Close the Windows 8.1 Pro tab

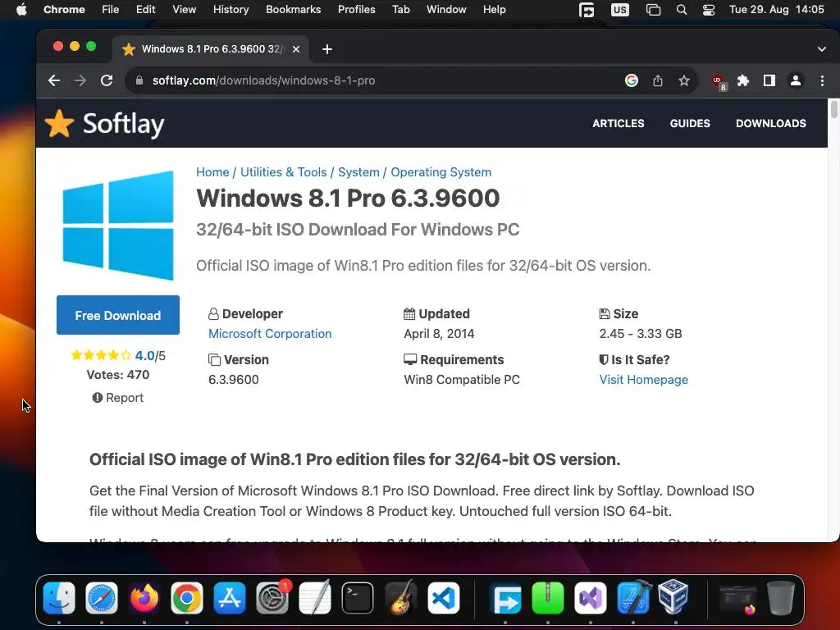tap(295, 49)
